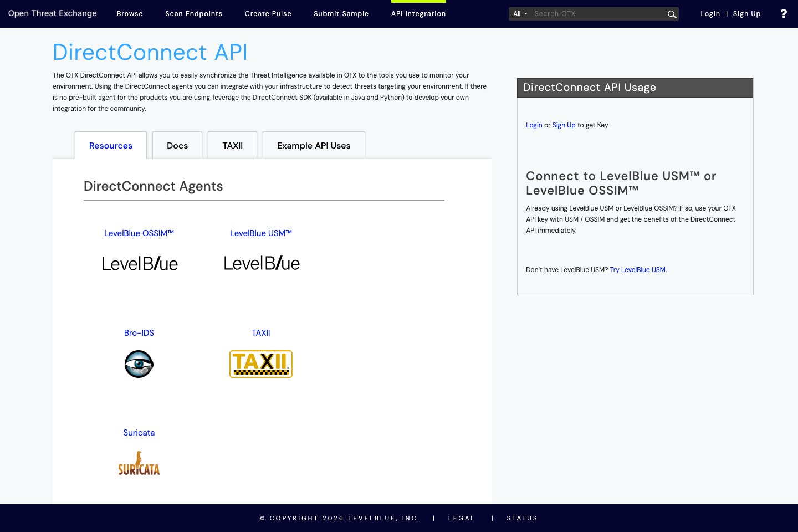Click the LevelBlue OSSIM logo

[x=139, y=264]
